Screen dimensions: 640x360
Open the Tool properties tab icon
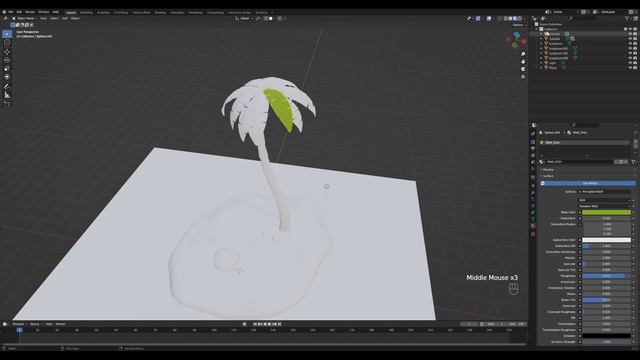tap(533, 133)
